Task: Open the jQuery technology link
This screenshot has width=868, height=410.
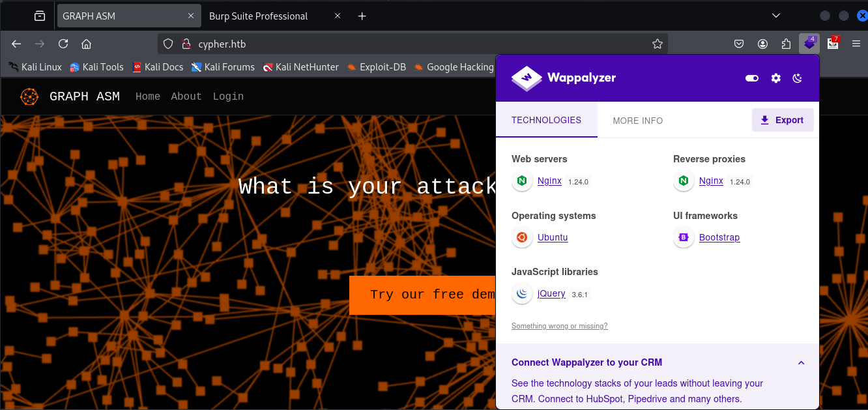Action: point(551,294)
